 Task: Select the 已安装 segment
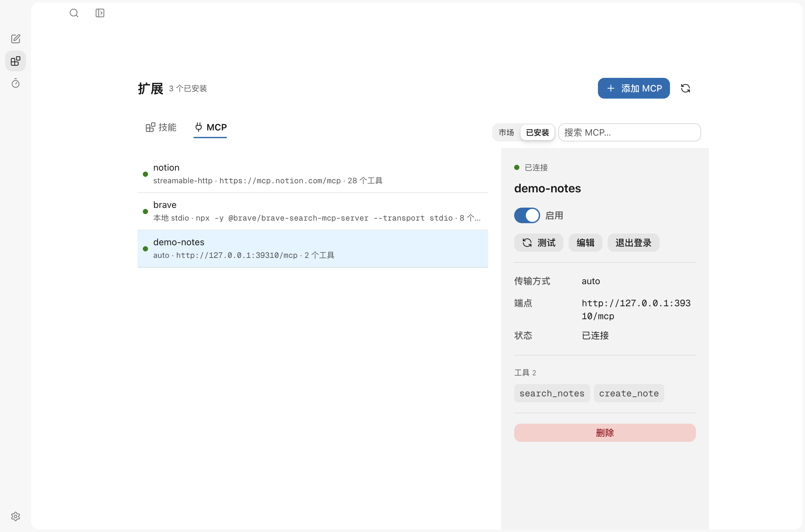click(x=538, y=132)
